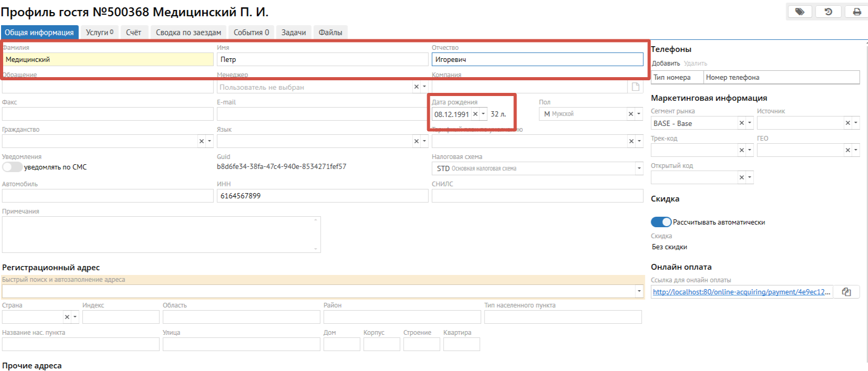Clear the Пол value with the X icon
The height and width of the screenshot is (371, 868).
click(x=631, y=114)
